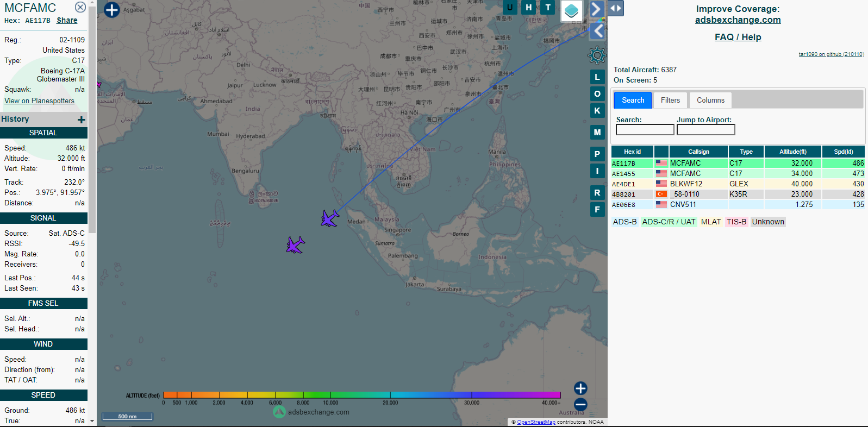868x427 pixels.
Task: Sort table by Type column
Action: coord(746,152)
